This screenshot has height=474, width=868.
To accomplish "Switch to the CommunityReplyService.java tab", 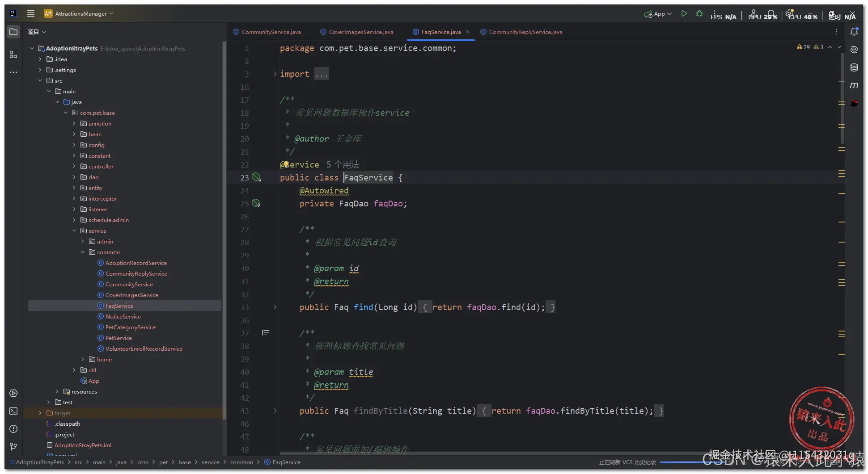I will [521, 32].
